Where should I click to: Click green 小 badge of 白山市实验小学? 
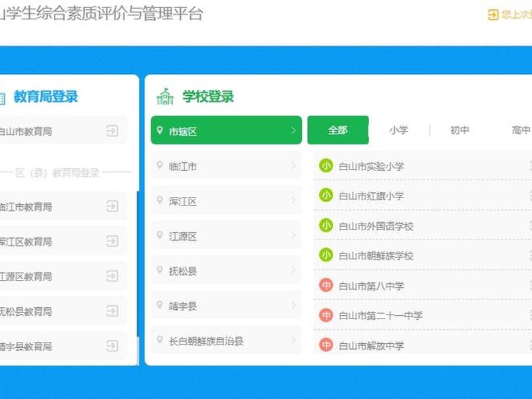pyautogui.click(x=326, y=166)
